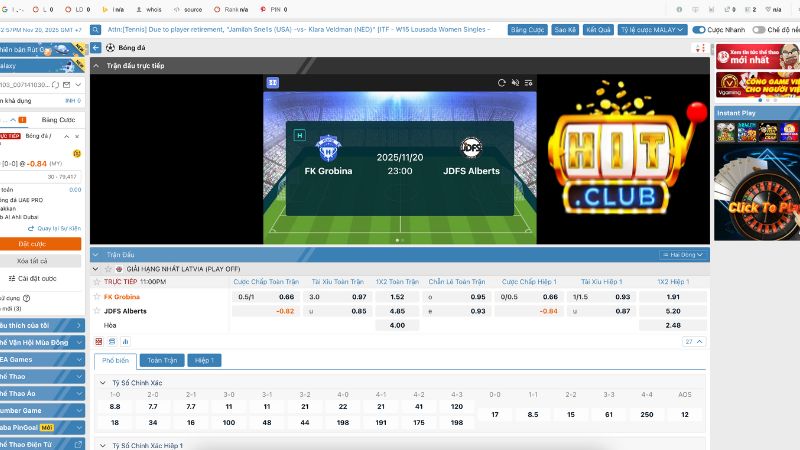The height and width of the screenshot is (450, 800).
Task: Select JDFS Alberts handicap odds -0.82
Action: 265,311
